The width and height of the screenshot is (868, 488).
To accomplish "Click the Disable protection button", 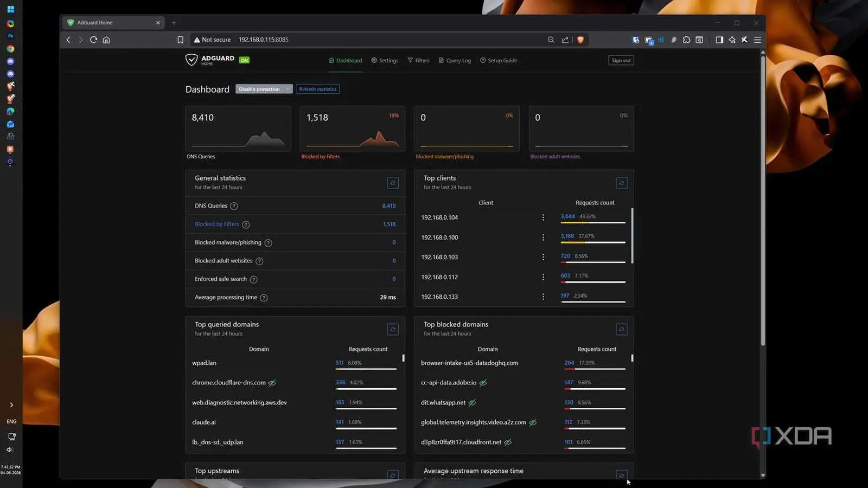I will pos(259,89).
